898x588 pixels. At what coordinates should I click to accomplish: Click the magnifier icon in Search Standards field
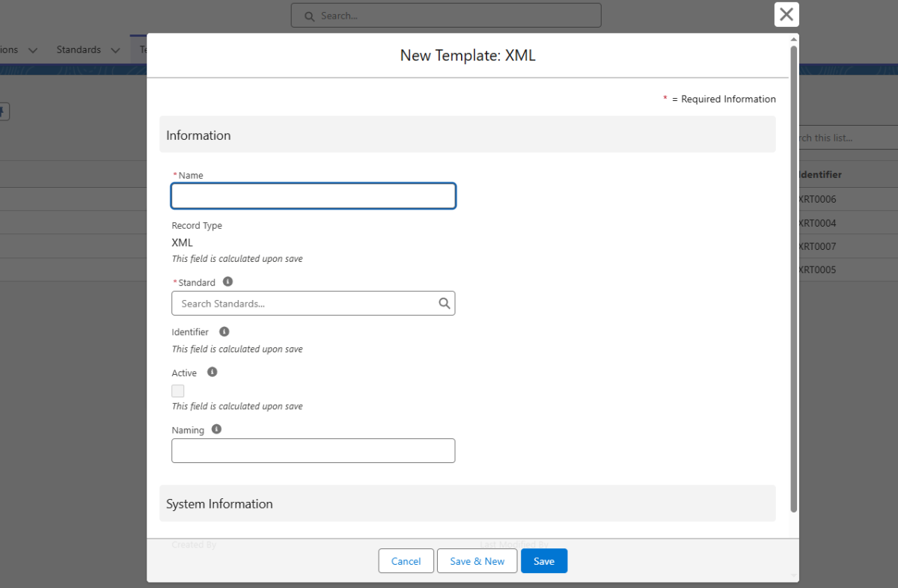coord(444,303)
